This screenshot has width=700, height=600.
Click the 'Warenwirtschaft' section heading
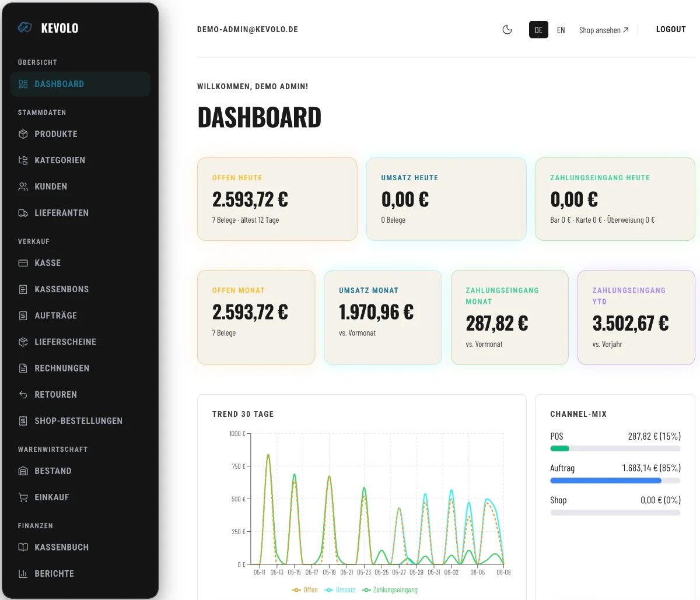[x=52, y=450]
